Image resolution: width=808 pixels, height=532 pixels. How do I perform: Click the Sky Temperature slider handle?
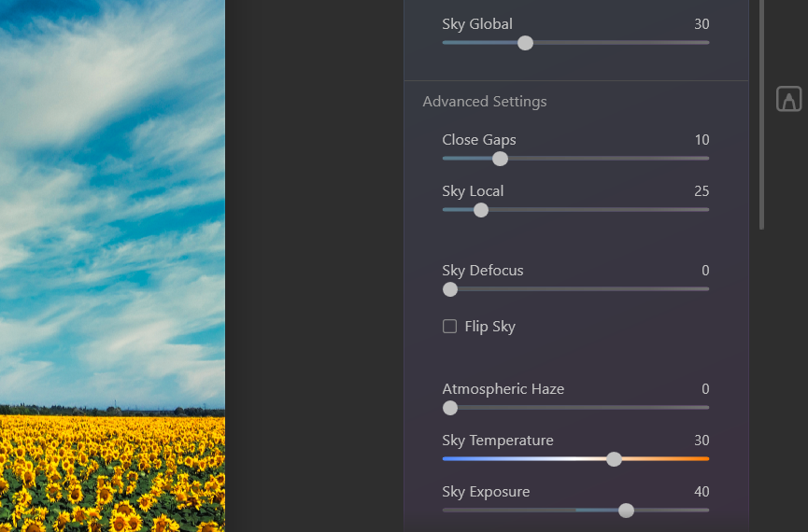click(x=614, y=459)
